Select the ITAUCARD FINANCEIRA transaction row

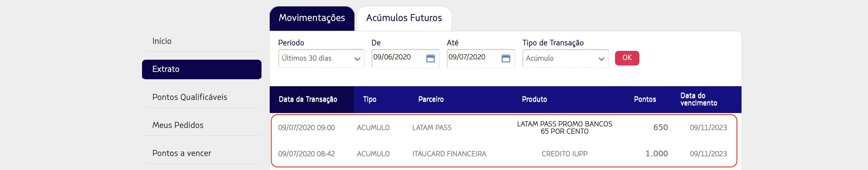coord(504,154)
